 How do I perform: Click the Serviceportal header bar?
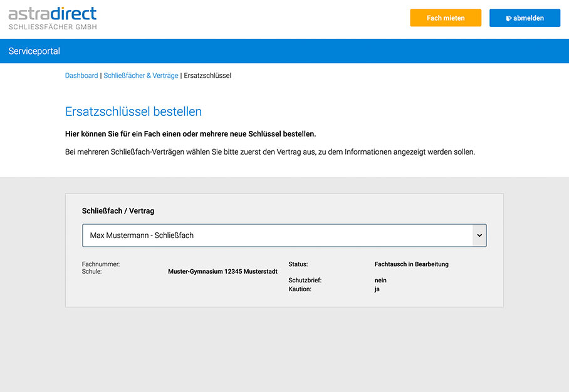[x=34, y=51]
